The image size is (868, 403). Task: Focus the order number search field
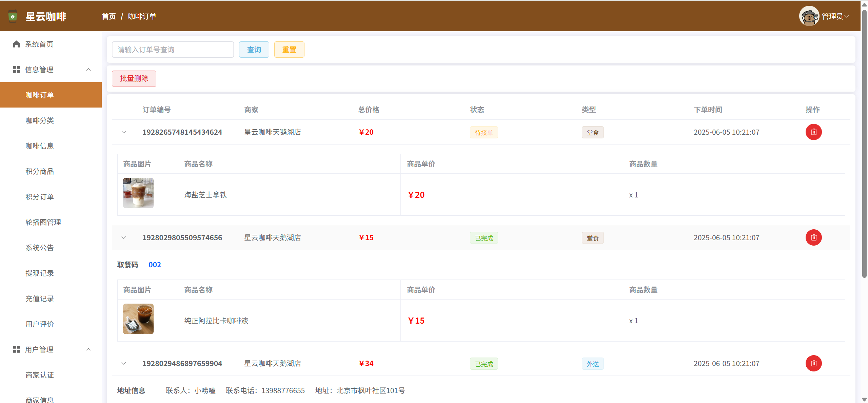tap(173, 50)
